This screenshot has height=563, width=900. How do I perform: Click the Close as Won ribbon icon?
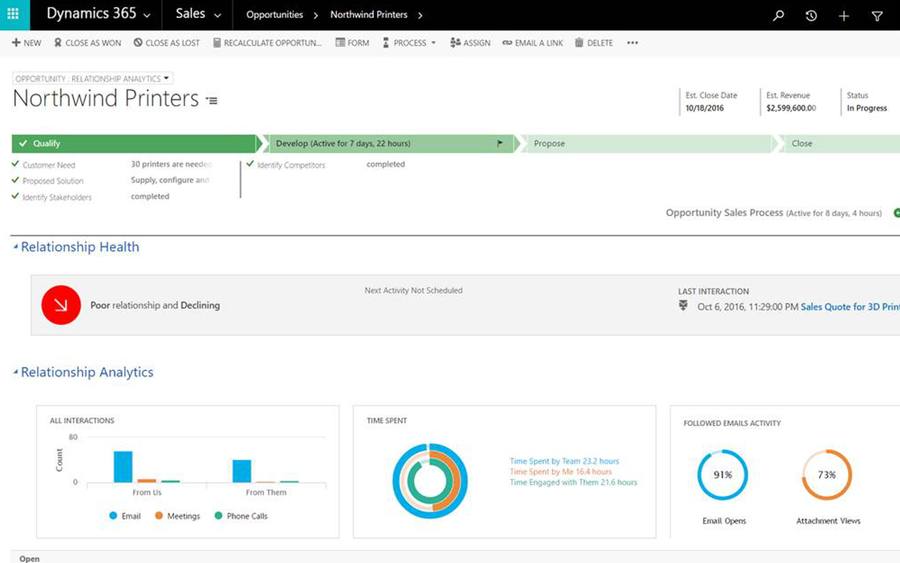coord(58,42)
